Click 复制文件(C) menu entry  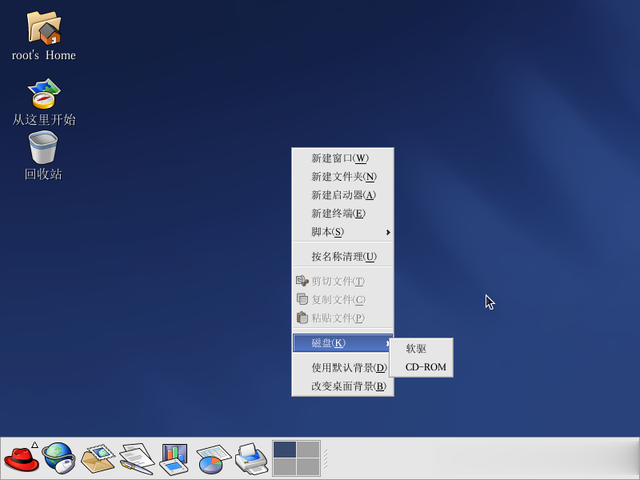click(x=343, y=300)
